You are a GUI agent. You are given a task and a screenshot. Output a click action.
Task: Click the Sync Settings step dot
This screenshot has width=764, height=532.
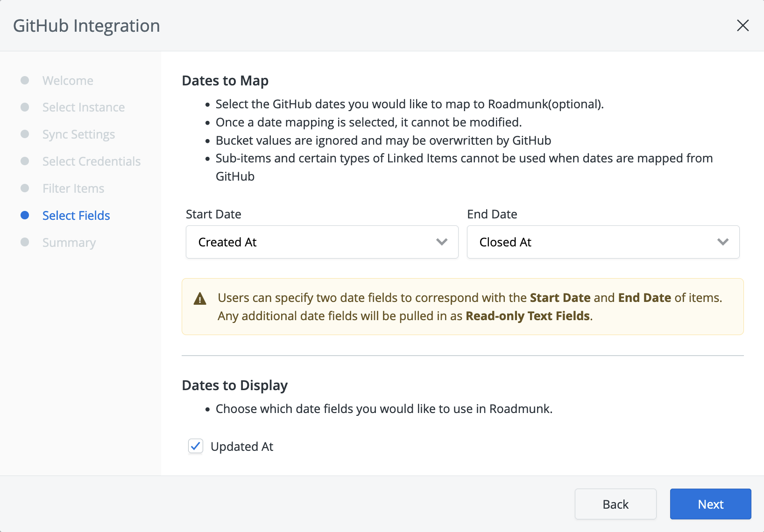(25, 134)
